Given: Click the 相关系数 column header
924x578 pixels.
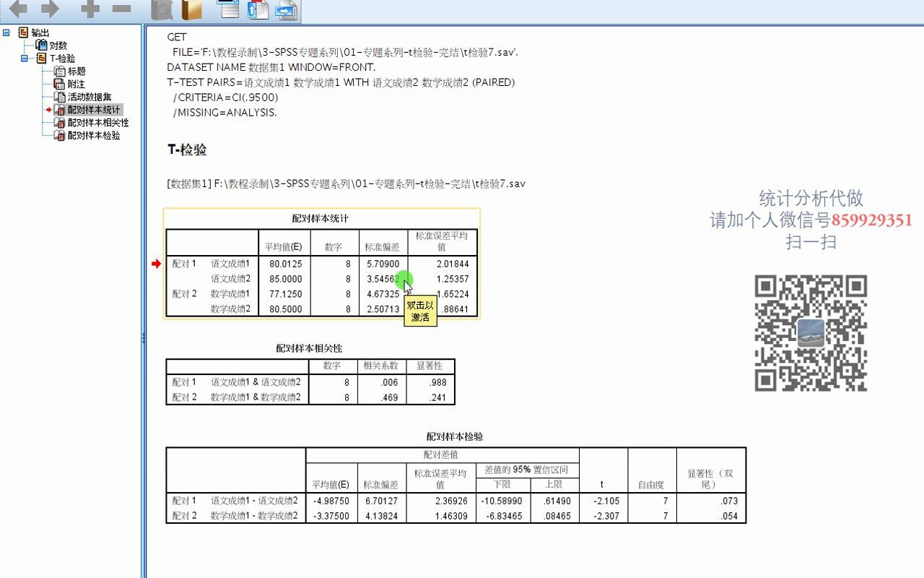Looking at the screenshot, I should [381, 366].
